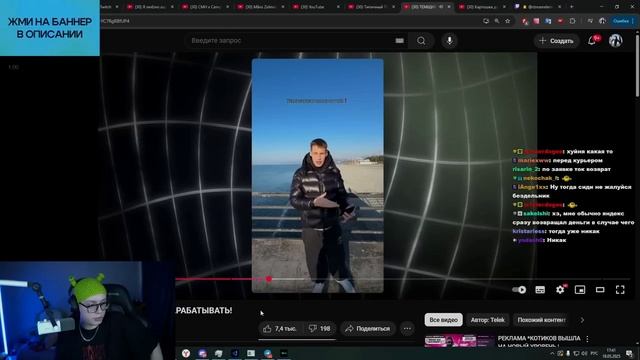This screenshot has width=640, height=360.
Task: Open the three-dot more actions menu under the video
Action: tap(407, 329)
